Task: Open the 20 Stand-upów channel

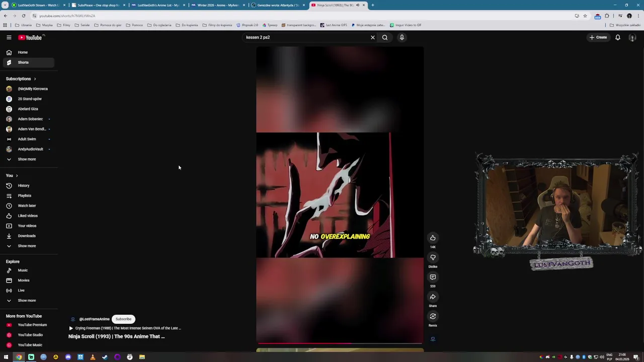Action: (x=28, y=99)
